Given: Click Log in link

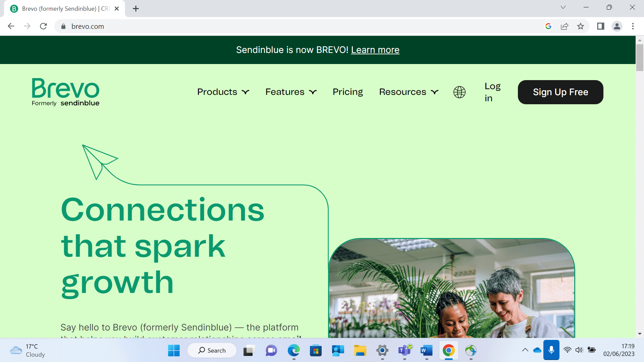Looking at the screenshot, I should click(x=493, y=92).
